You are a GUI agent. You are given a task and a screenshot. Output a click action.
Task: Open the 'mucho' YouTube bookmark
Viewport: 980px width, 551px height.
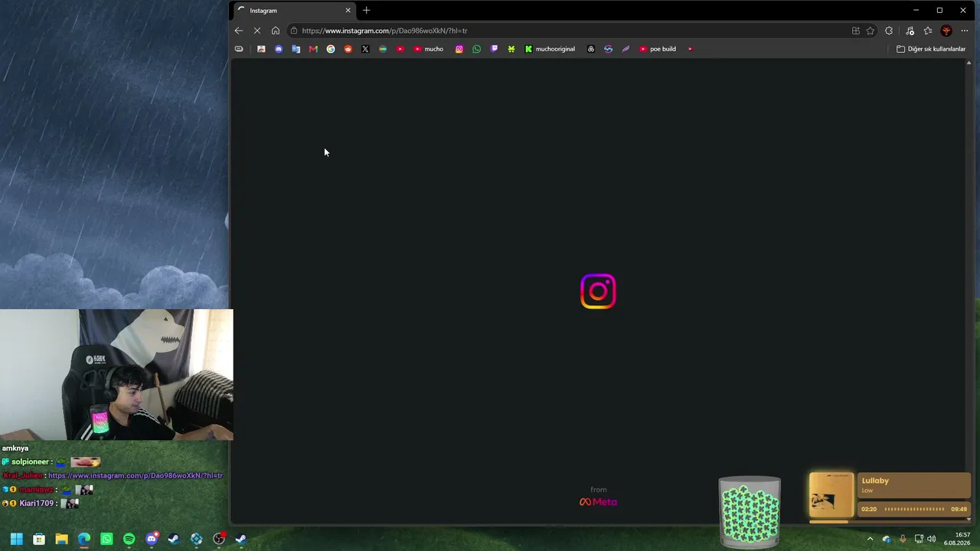tap(429, 49)
